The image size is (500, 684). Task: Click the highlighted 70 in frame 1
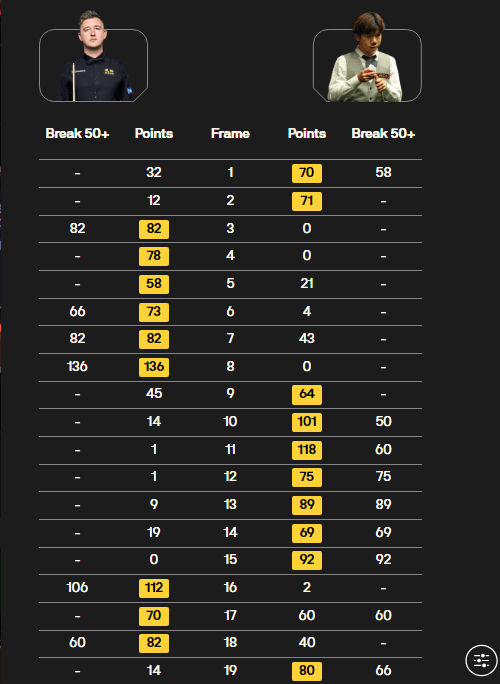307,173
